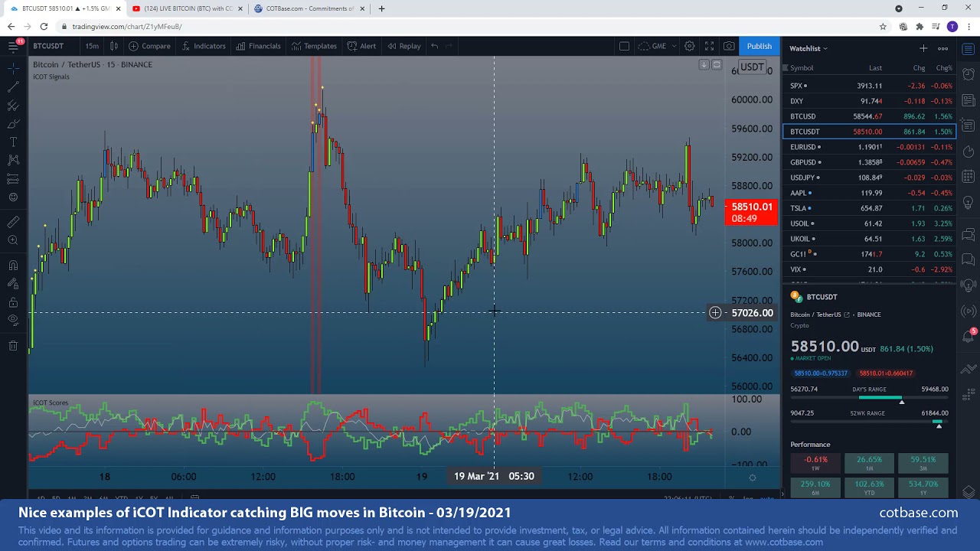Reload the TradingView page

44,26
